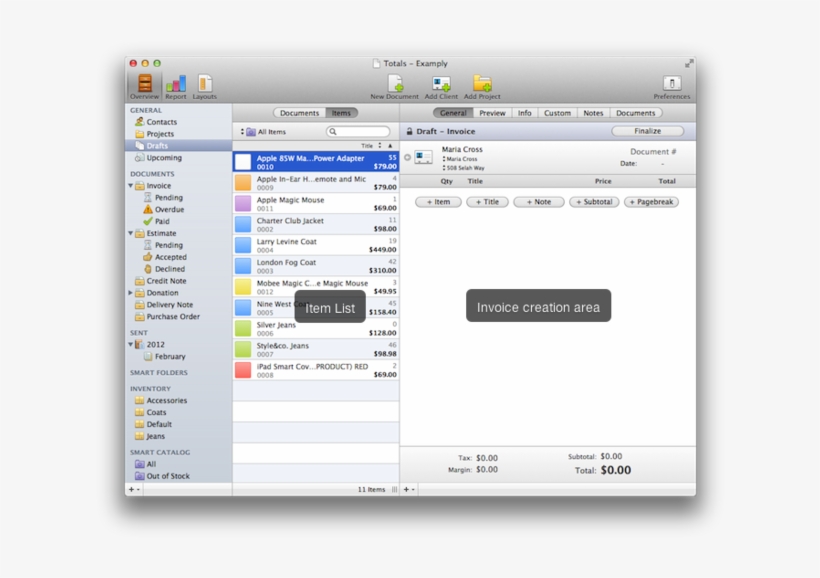The image size is (820, 578).
Task: Open the Overview toolbar icon
Action: pos(144,83)
